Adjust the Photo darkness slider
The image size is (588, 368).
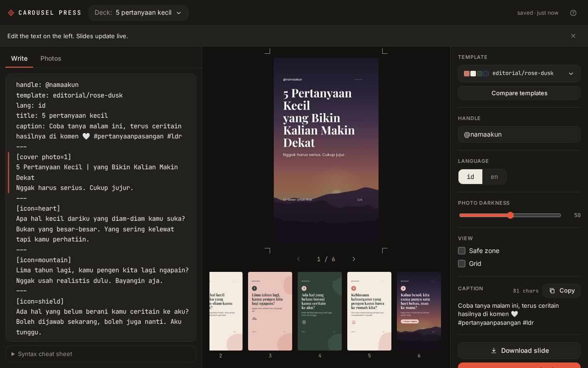click(510, 215)
